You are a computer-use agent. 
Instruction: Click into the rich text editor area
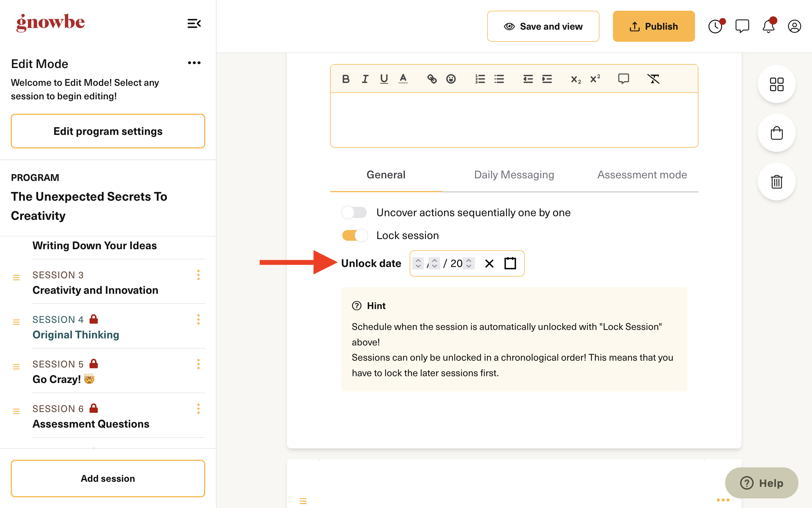(514, 120)
